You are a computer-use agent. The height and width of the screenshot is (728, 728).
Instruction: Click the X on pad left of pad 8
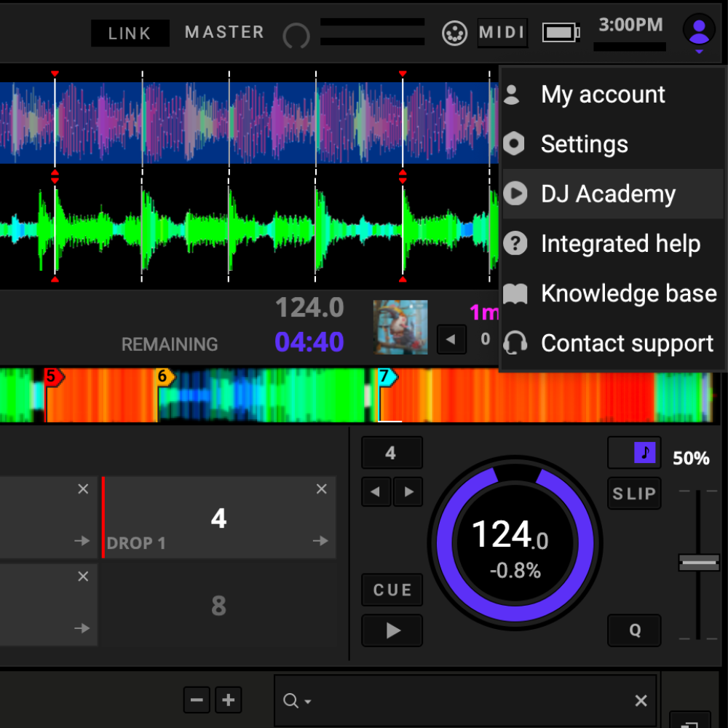click(83, 576)
